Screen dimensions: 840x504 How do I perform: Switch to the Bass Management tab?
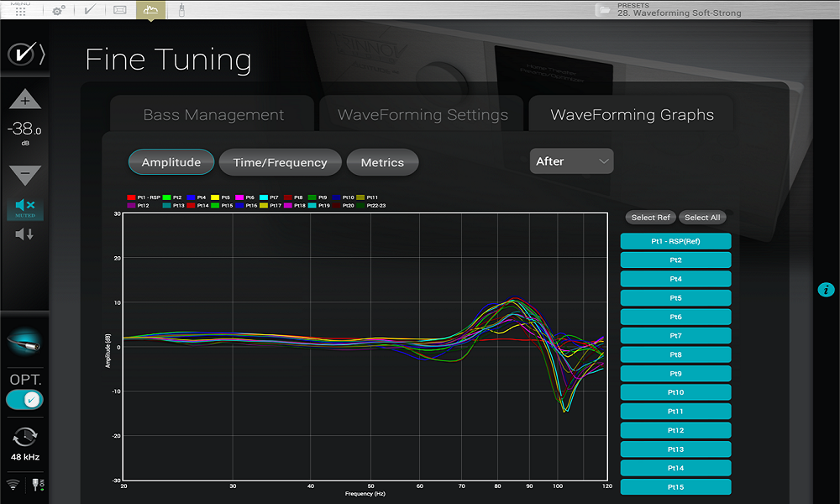(213, 115)
